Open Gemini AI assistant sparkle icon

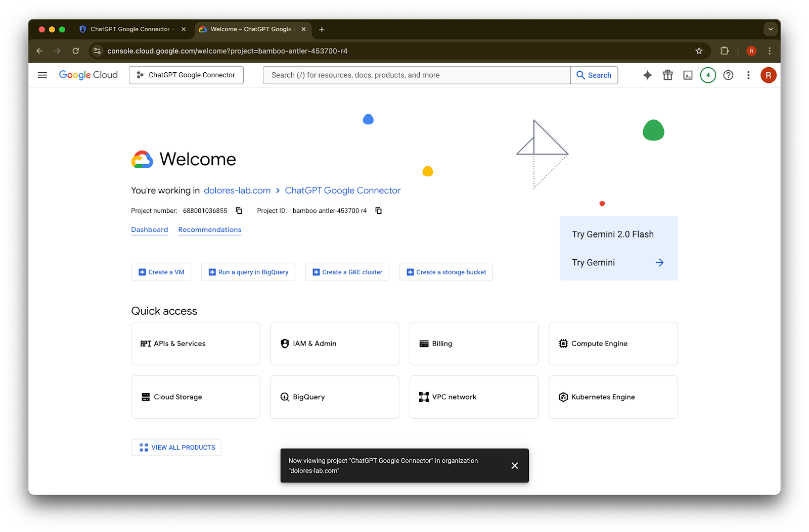pos(647,75)
